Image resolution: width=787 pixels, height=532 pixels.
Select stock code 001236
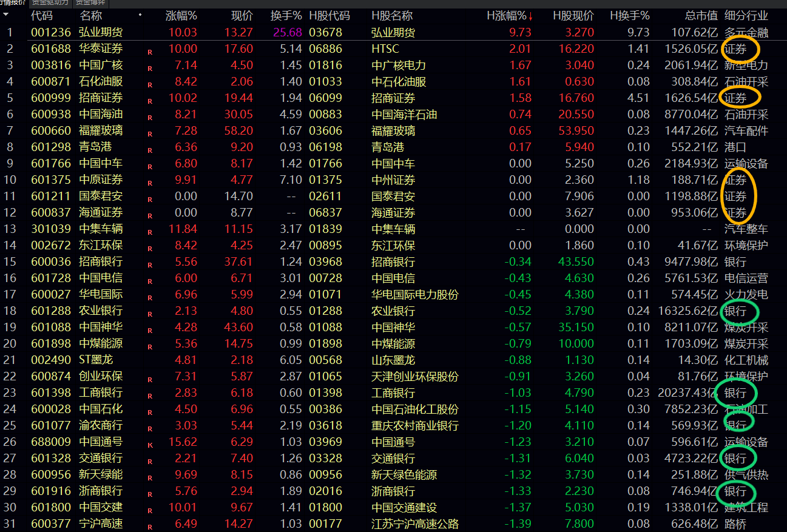pyautogui.click(x=51, y=32)
